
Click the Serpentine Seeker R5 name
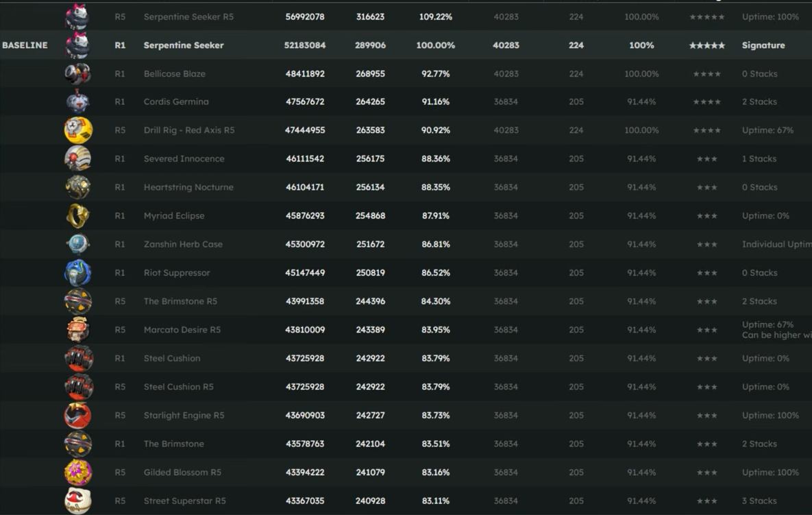point(188,16)
